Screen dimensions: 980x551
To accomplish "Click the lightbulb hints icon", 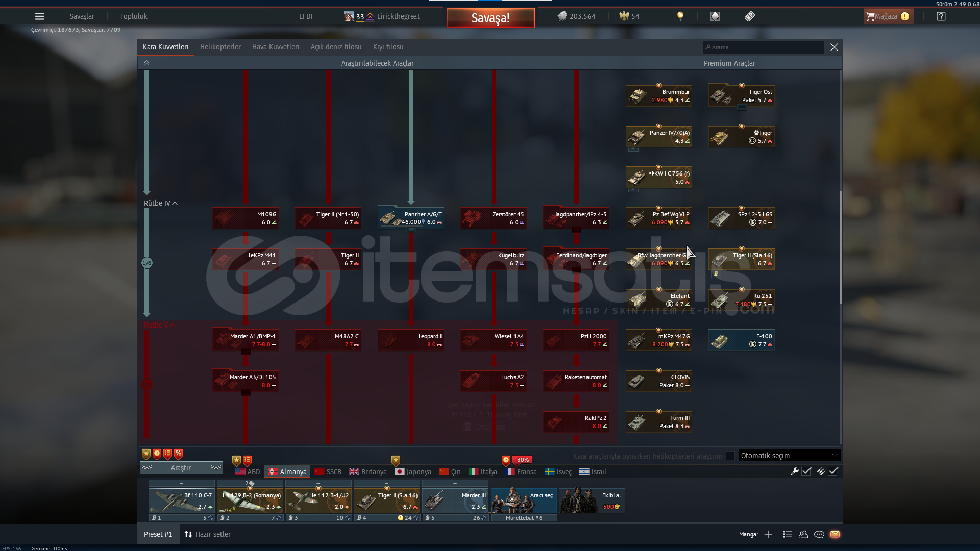I will click(x=680, y=16).
